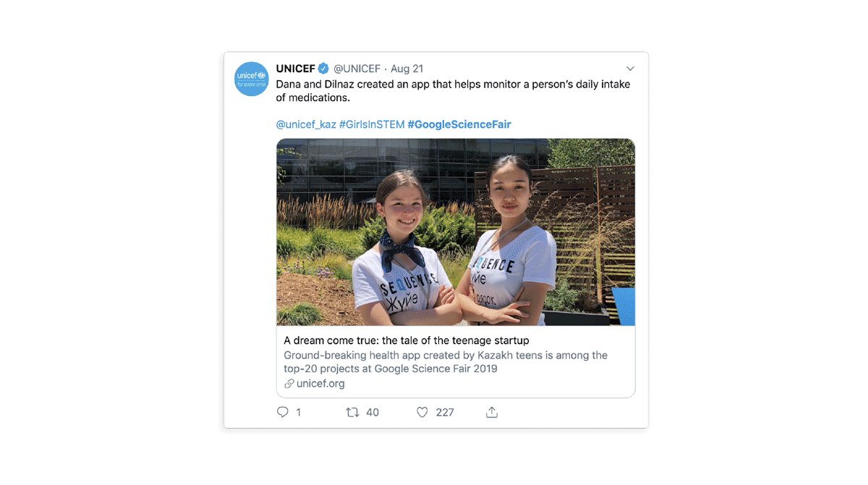This screenshot has height=485, width=868.
Task: Open the @unicef_kaz mention
Action: pyautogui.click(x=306, y=124)
